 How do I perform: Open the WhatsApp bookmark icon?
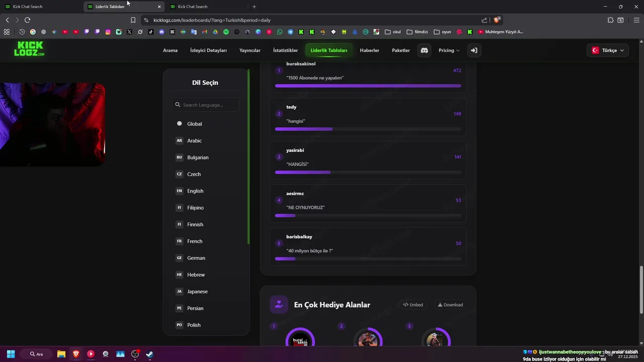tap(280, 32)
